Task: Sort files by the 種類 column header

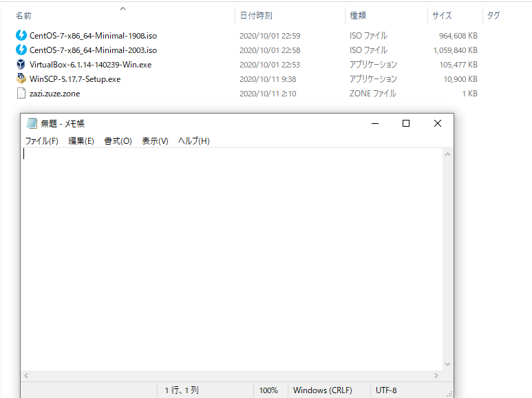Action: click(x=358, y=16)
